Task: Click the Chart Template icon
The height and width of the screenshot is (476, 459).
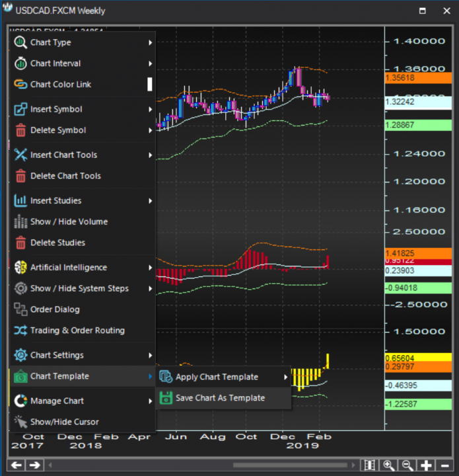Action: point(20,376)
